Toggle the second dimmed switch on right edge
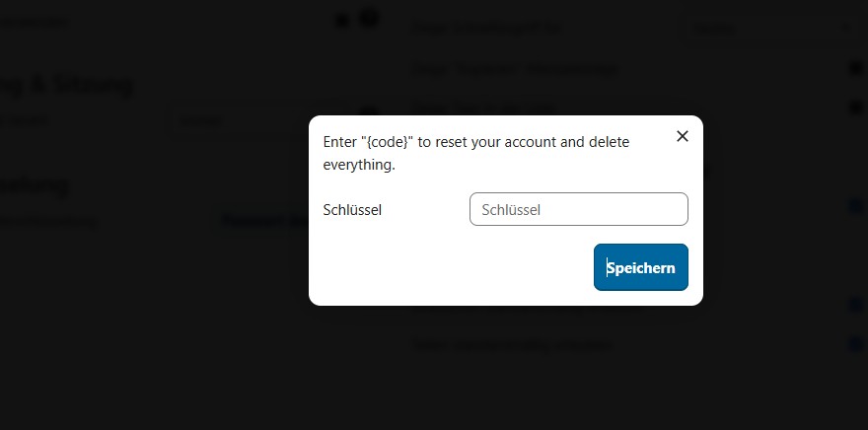 click(x=855, y=107)
